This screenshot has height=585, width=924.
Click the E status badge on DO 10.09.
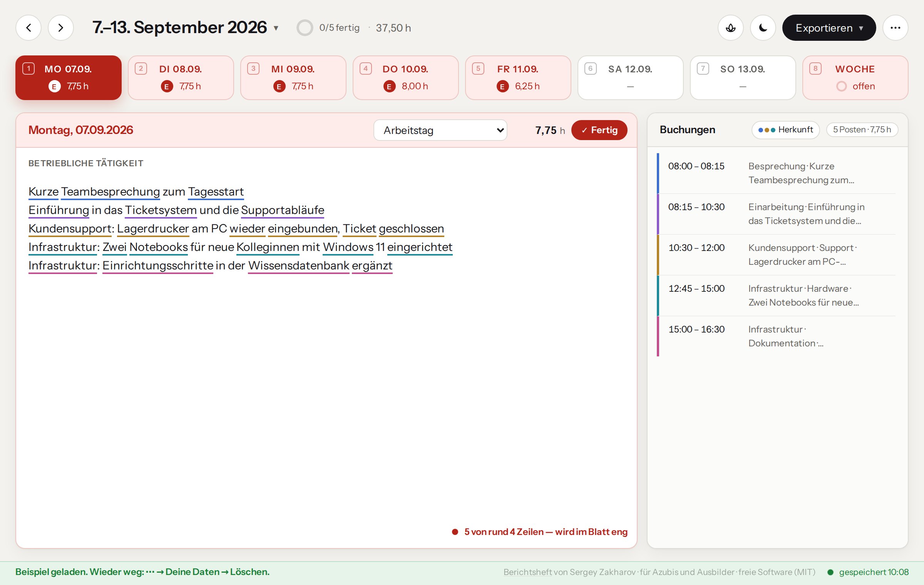coord(389,86)
